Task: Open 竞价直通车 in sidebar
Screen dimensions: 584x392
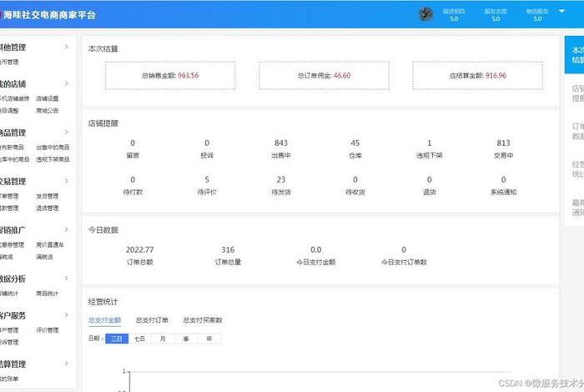Action: click(x=50, y=245)
